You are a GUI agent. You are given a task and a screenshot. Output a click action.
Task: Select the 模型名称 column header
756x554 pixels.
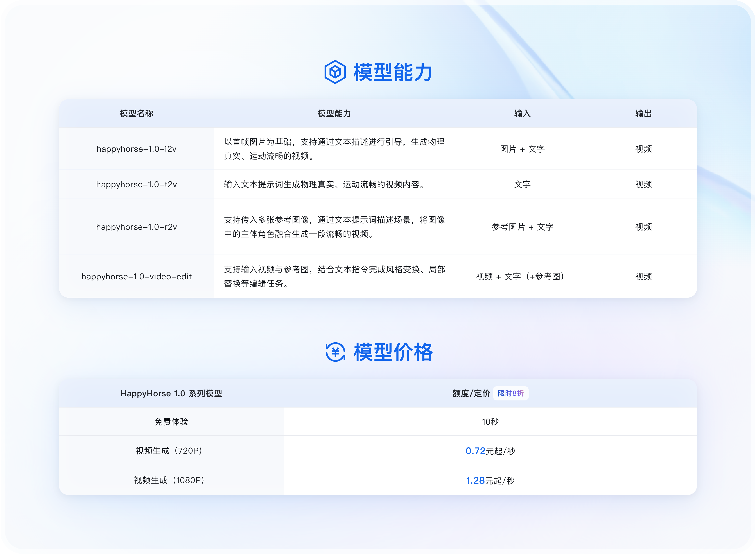[136, 114]
